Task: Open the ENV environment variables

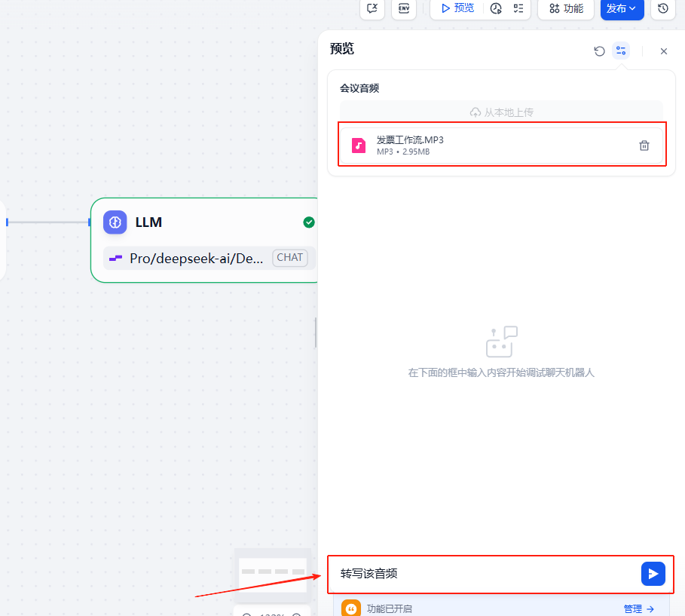Action: (404, 8)
